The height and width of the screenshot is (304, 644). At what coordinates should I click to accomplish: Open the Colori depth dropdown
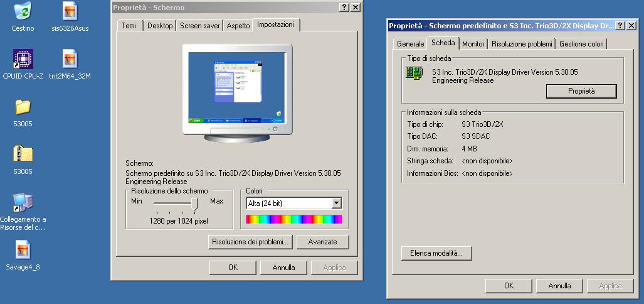[x=336, y=204]
